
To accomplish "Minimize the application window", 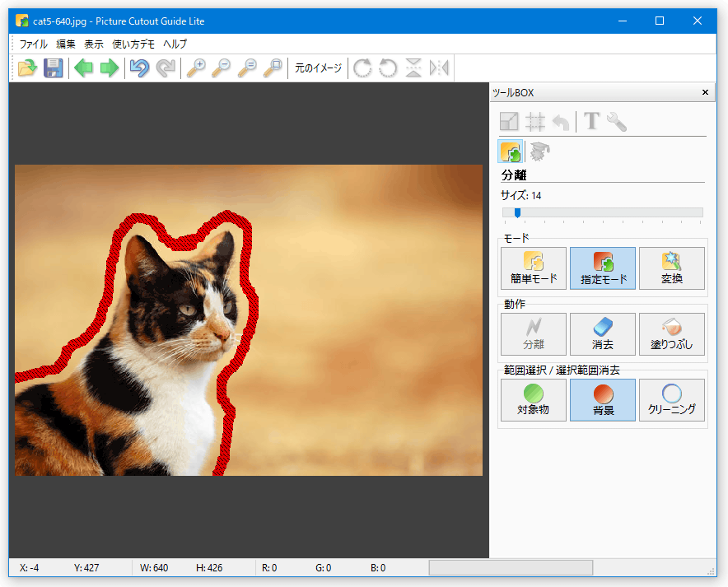I will pos(623,21).
